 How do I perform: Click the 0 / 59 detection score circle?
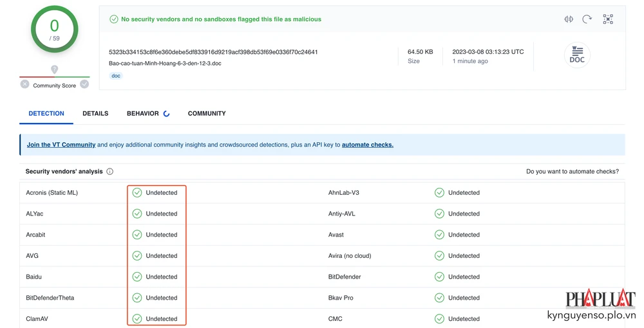[54, 30]
